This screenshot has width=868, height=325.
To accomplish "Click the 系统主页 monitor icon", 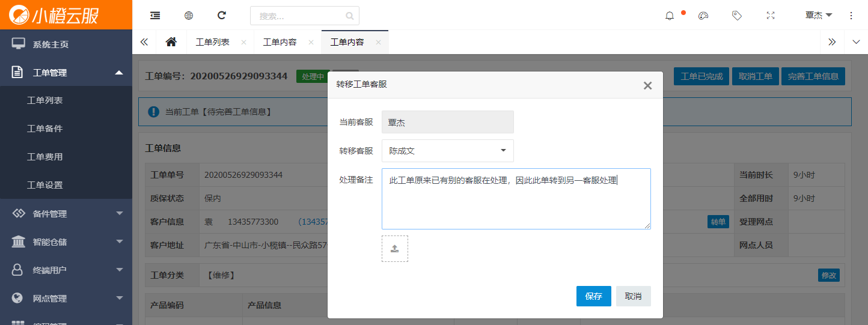I will tap(19, 44).
